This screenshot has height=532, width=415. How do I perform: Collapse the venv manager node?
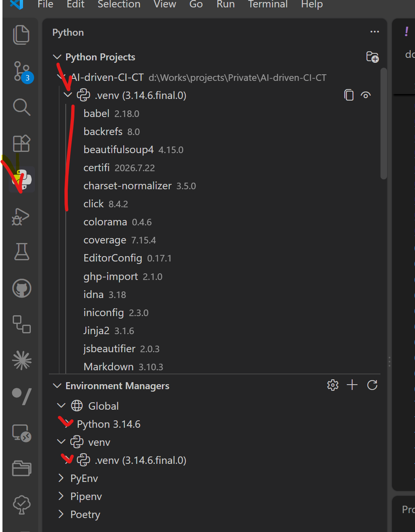(x=61, y=442)
